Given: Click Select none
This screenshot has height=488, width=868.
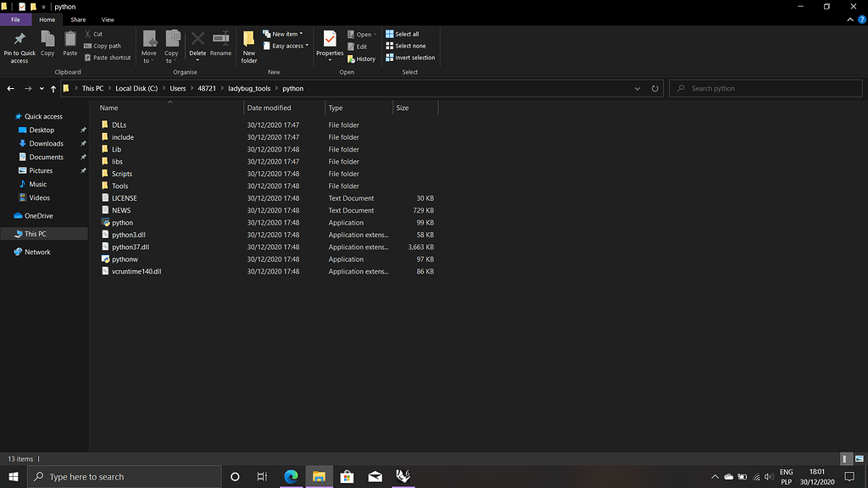Looking at the screenshot, I should point(406,46).
